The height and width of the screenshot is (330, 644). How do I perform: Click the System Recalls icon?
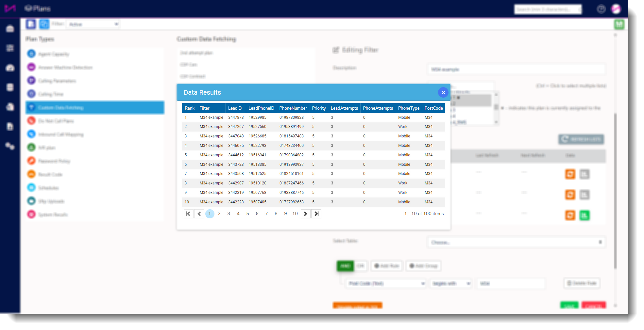[x=31, y=214]
